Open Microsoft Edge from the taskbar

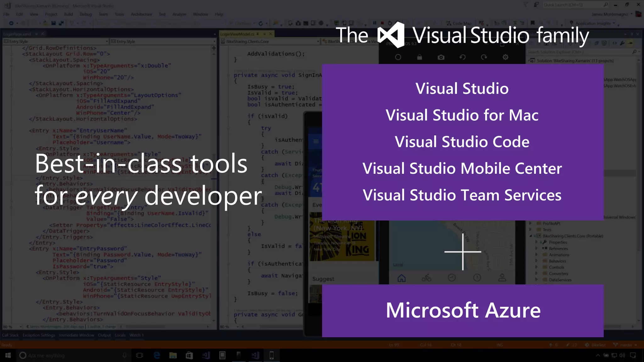tap(157, 355)
